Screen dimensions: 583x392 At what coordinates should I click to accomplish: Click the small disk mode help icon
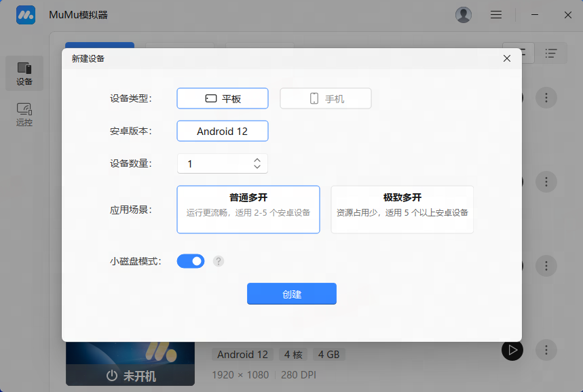[x=219, y=261]
